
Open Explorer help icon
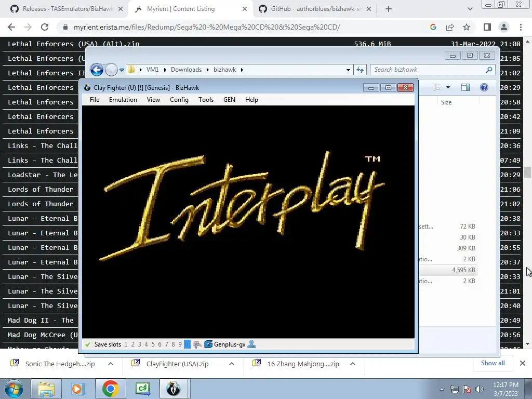484,87
